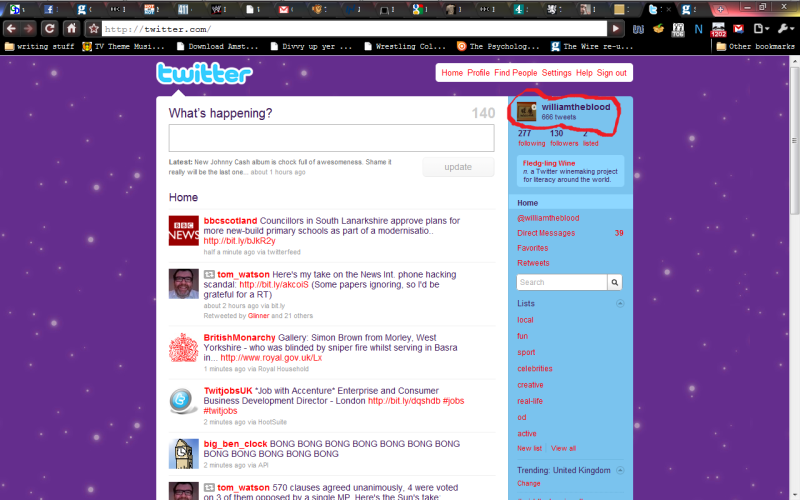
Task: Switch to the 411 tab
Action: point(186,9)
